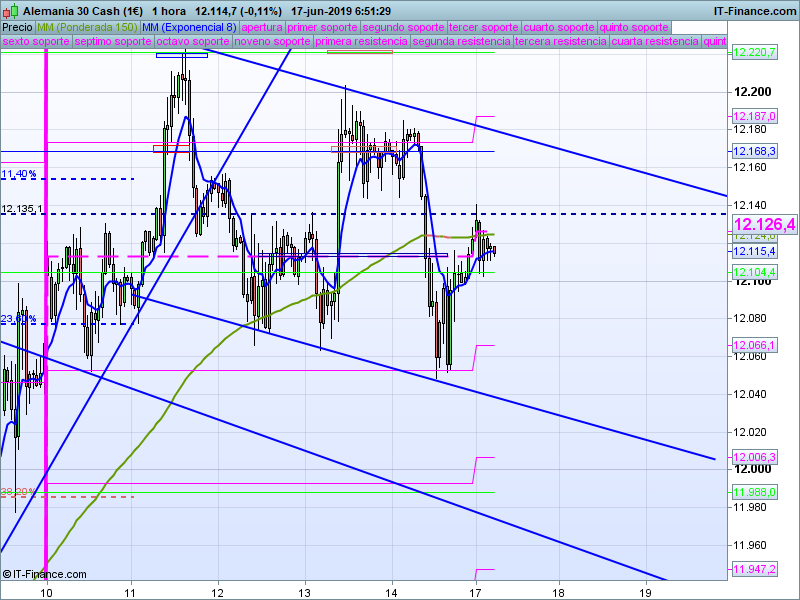Open the IT-Finance.com link at the top right
Viewport: 800px width, 600px height.
point(754,11)
